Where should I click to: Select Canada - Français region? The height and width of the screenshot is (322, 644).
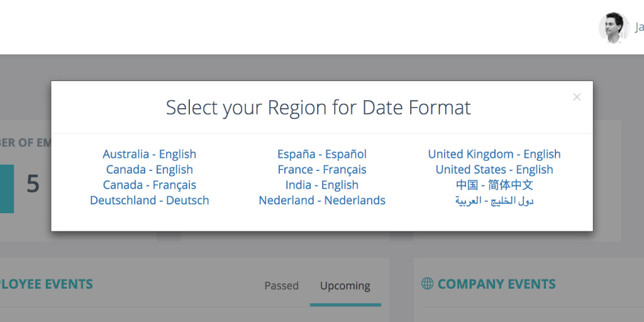pos(150,185)
